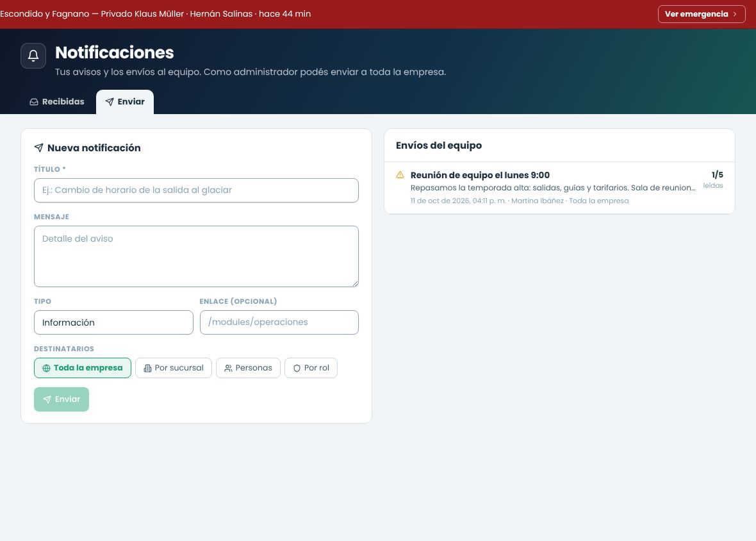Image resolution: width=756 pixels, height=541 pixels.
Task: Click the Notificaciones page title
Action: [x=114, y=53]
